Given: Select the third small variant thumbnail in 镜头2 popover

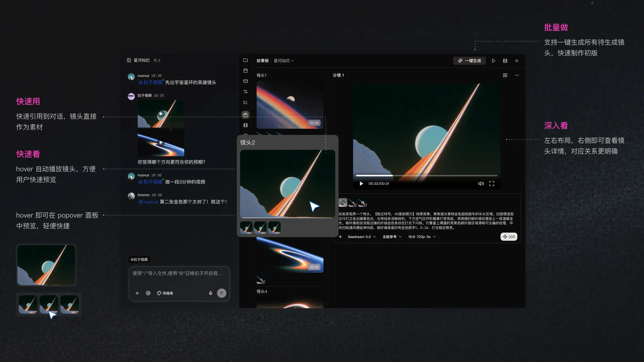Looking at the screenshot, I should click(x=275, y=228).
